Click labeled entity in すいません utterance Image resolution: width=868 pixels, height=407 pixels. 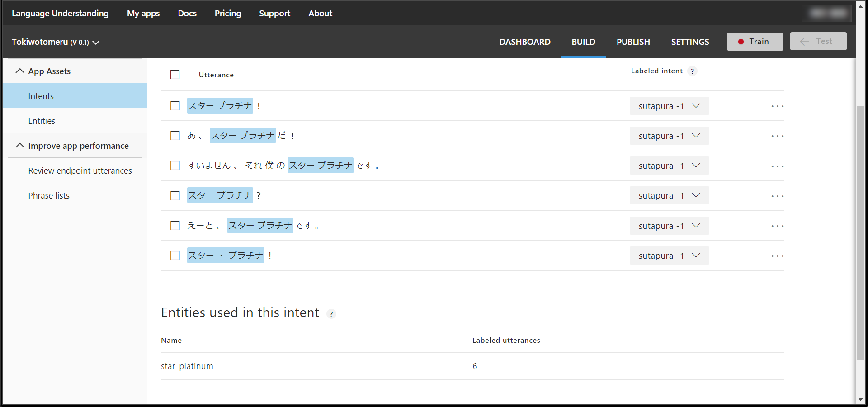click(321, 166)
